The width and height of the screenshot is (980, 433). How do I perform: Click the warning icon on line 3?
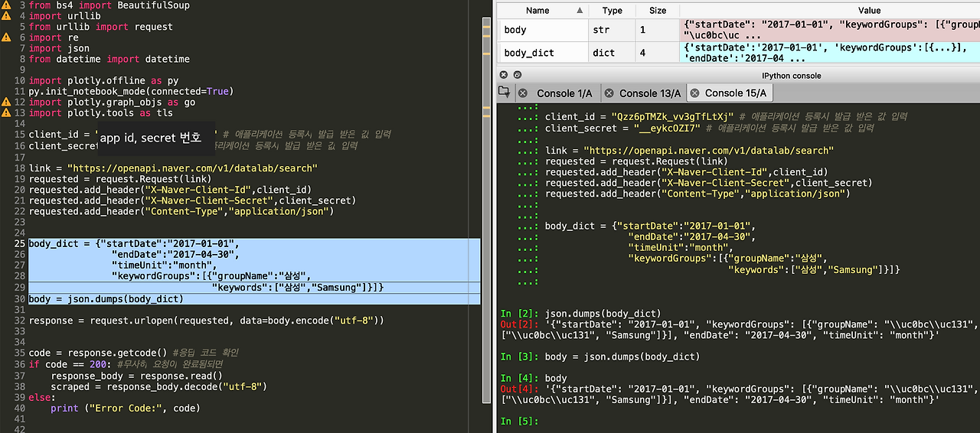coord(6,5)
